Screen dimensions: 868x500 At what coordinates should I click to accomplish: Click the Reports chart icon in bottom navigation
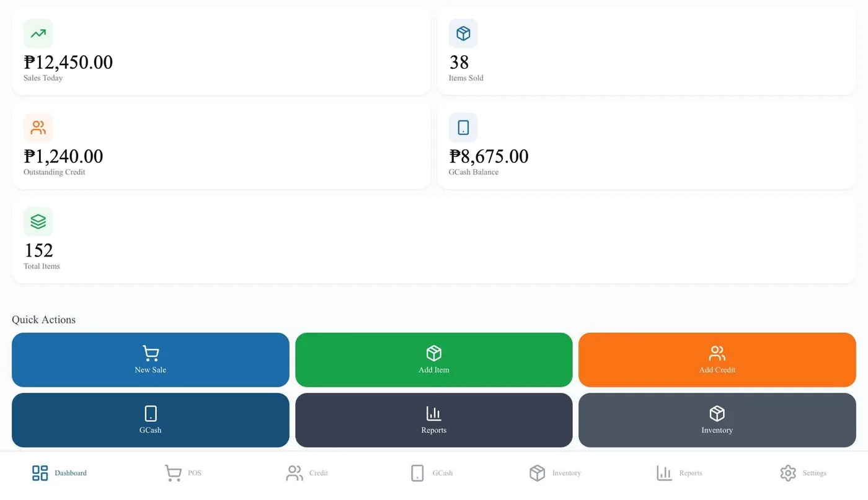tap(664, 473)
